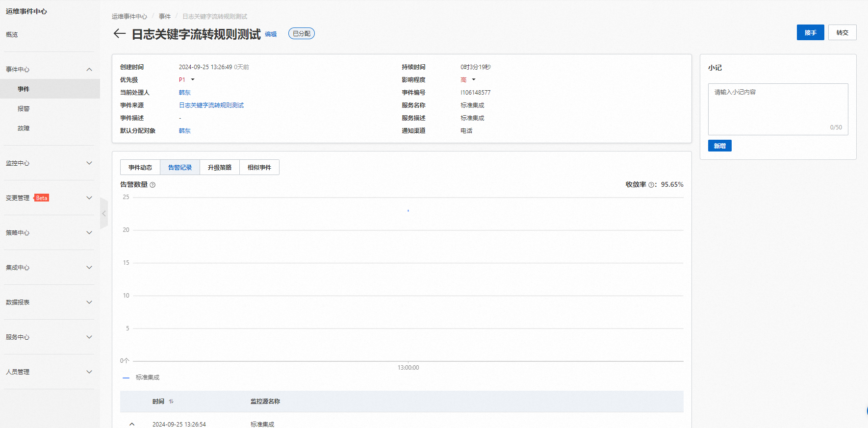
Task: Click the 接手 button
Action: click(x=811, y=32)
